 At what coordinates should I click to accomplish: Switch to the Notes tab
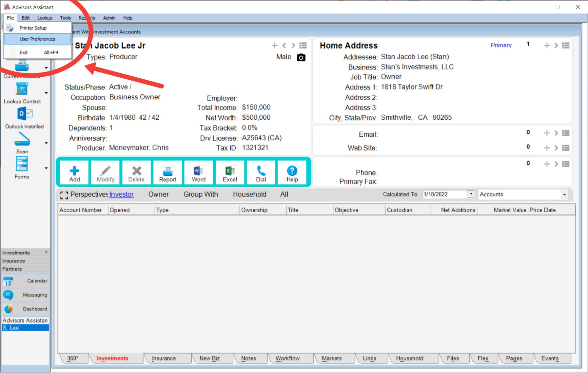click(249, 358)
